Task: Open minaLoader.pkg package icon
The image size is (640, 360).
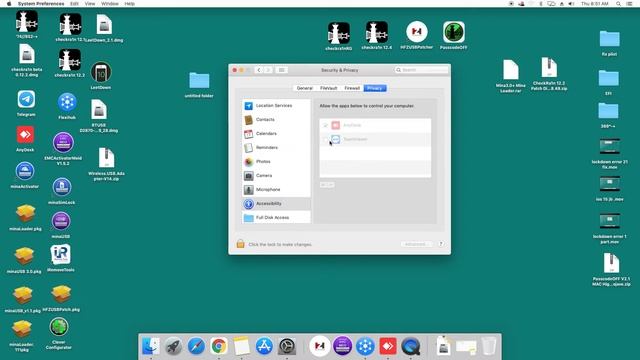Action: (25, 213)
